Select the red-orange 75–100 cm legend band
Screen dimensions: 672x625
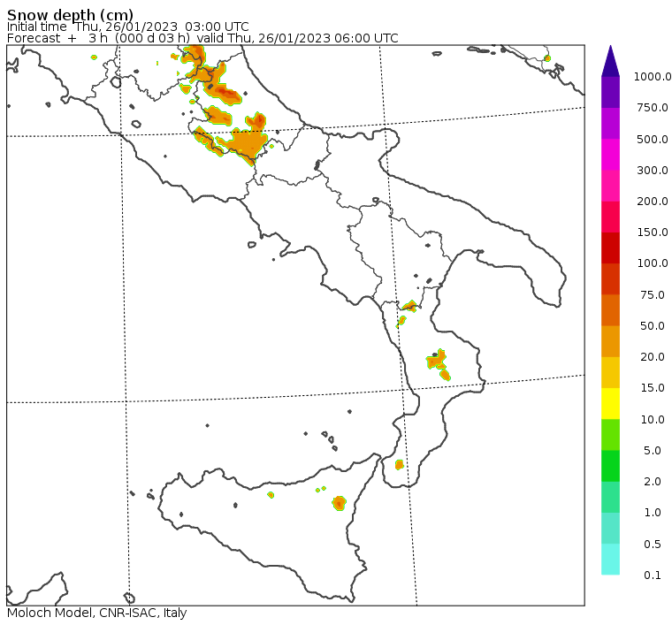tap(610, 278)
